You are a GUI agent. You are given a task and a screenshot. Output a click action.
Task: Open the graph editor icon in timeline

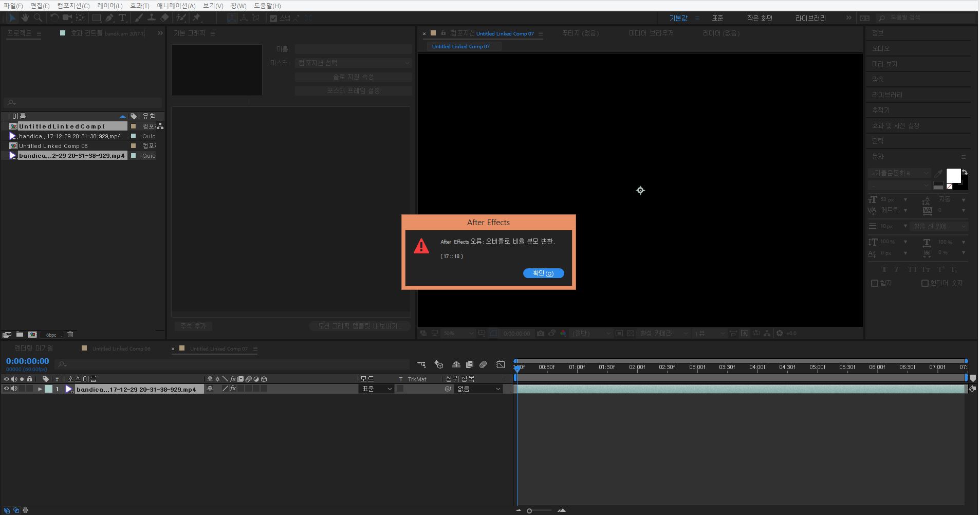pyautogui.click(x=501, y=364)
